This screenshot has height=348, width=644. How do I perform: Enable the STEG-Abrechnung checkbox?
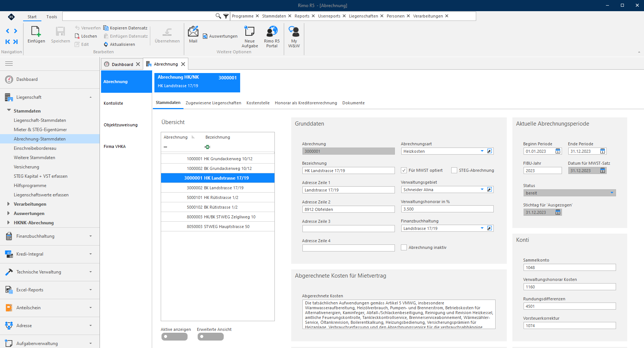coord(454,170)
